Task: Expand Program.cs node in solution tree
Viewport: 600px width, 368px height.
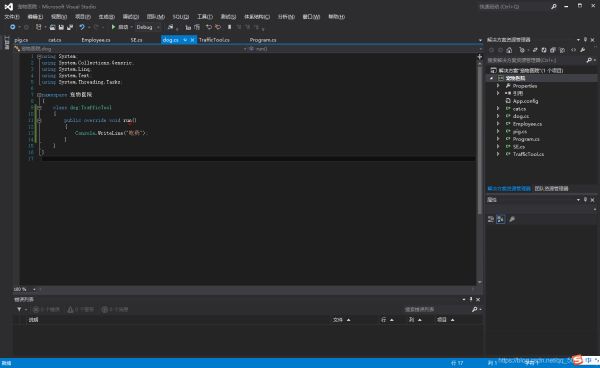Action: pos(498,139)
